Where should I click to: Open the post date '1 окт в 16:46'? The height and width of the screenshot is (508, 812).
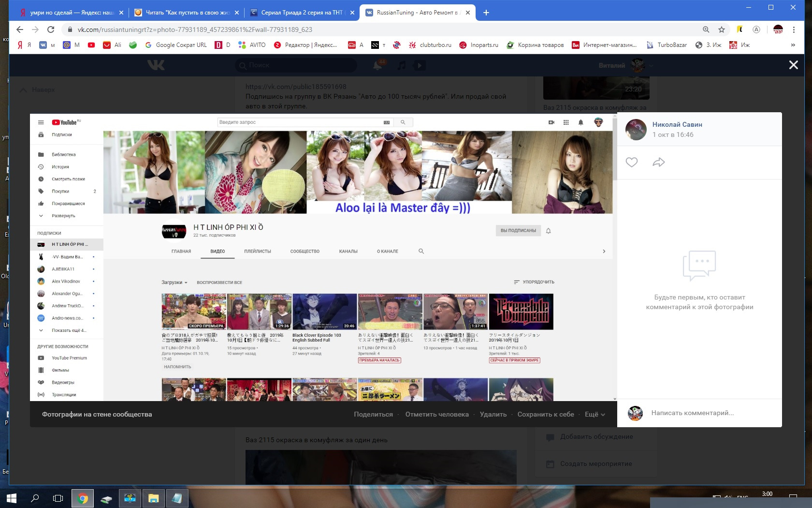click(x=673, y=134)
